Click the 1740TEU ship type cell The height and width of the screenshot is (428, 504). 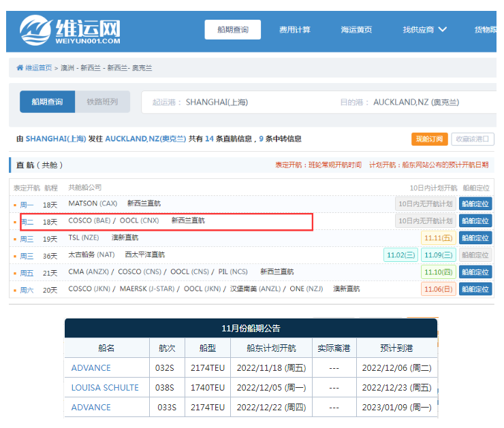[208, 388]
